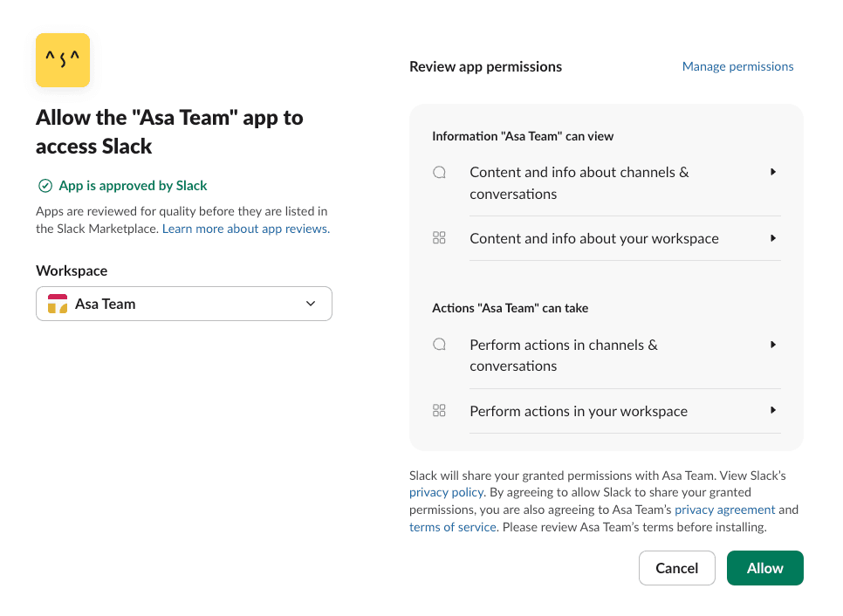Image resolution: width=843 pixels, height=616 pixels.
Task: Expand 'Content and info about channels & conversations'
Action: [773, 173]
